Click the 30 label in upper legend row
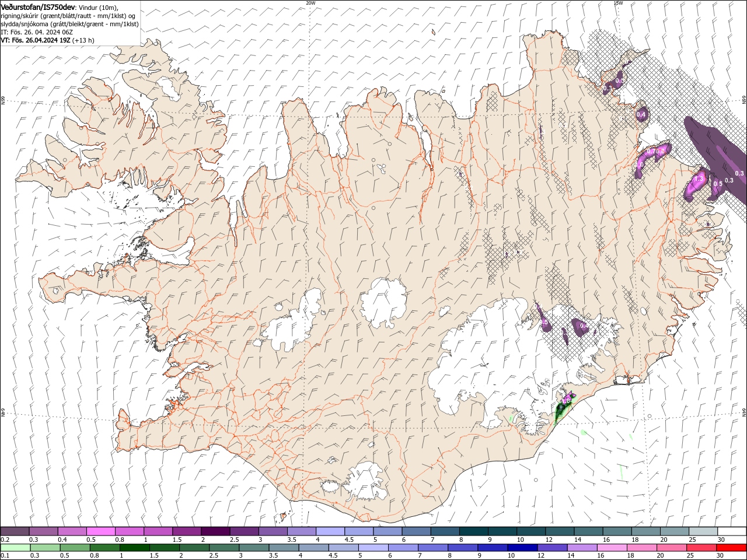Image resolution: width=747 pixels, height=560 pixels. (721, 540)
